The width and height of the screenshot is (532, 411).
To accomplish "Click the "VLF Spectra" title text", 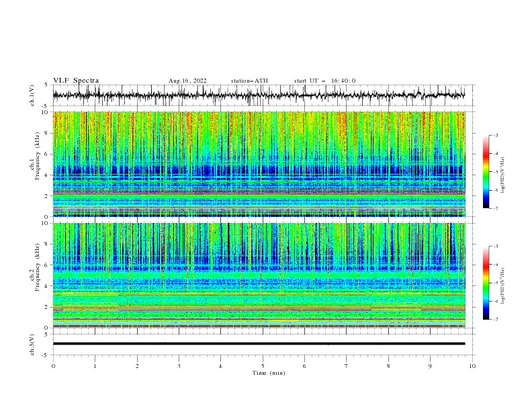I will pos(76,81).
